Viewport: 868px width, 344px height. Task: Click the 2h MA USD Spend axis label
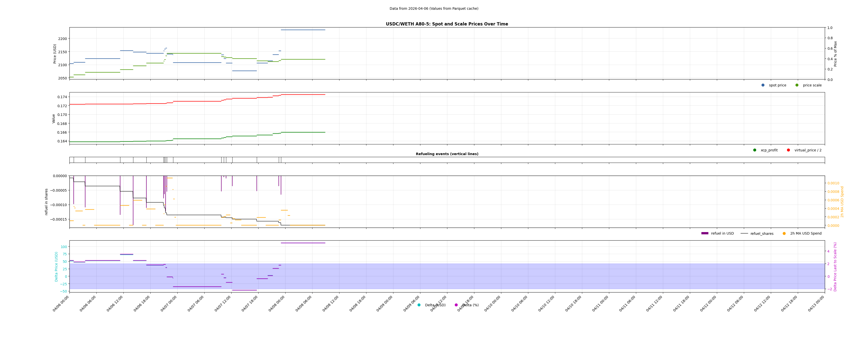tap(842, 202)
